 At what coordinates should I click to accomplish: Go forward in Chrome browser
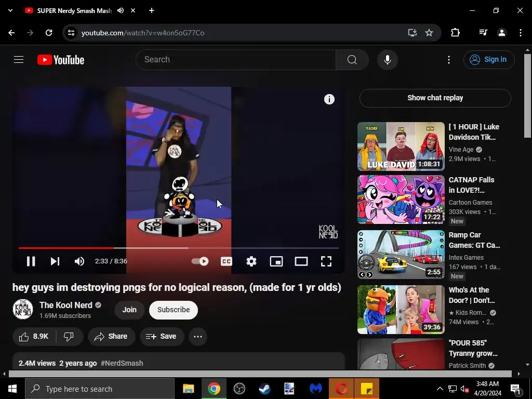point(30,33)
